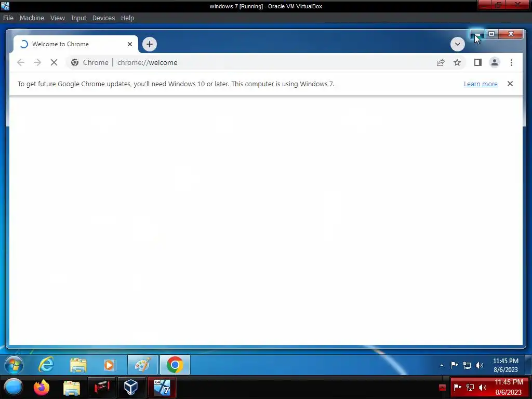Open Windows Media Player in guest taskbar
Image resolution: width=532 pixels, height=399 pixels.
[x=110, y=365]
